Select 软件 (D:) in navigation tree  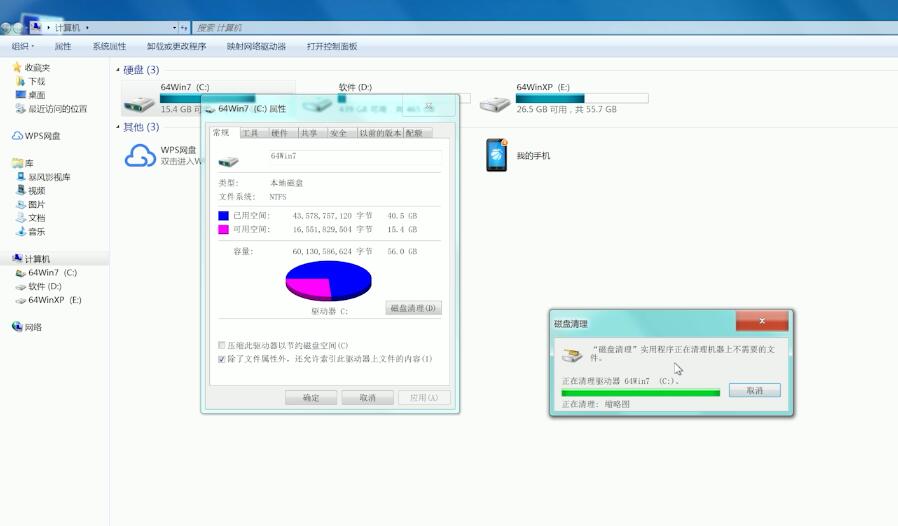pos(38,286)
